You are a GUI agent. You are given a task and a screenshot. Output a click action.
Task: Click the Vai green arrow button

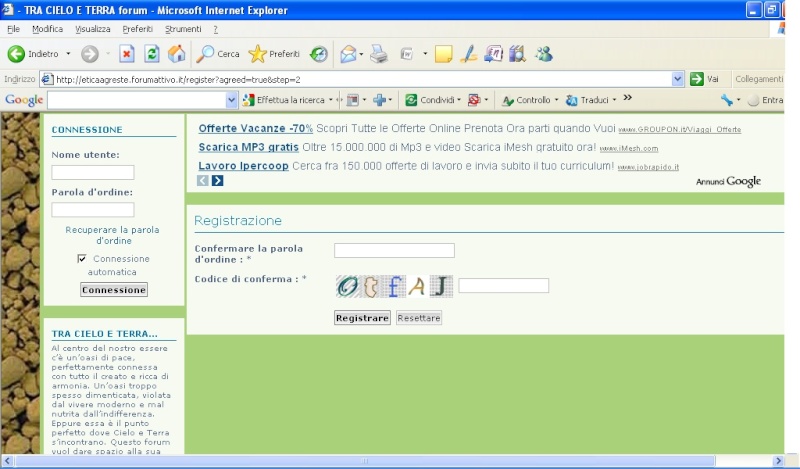704,79
